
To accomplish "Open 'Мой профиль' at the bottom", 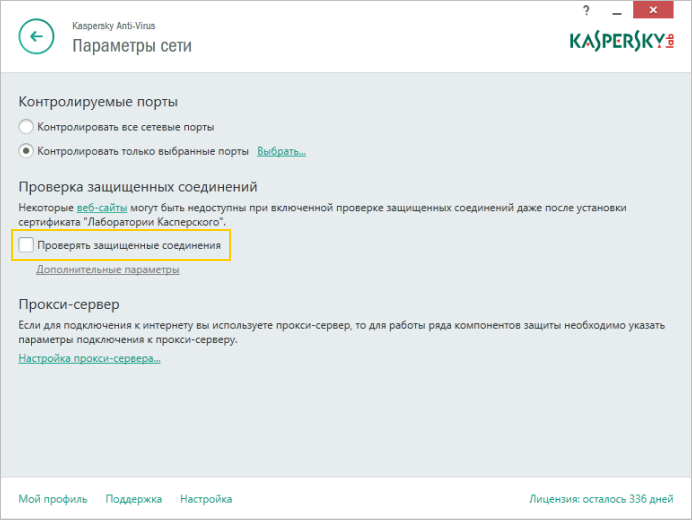I will (x=53, y=499).
